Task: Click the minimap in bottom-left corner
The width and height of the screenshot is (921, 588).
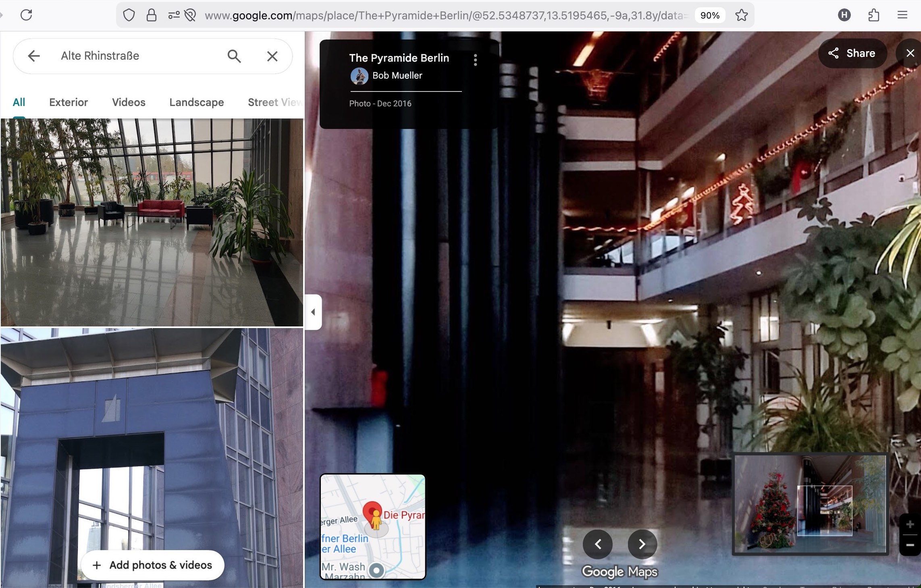Action: point(373,527)
